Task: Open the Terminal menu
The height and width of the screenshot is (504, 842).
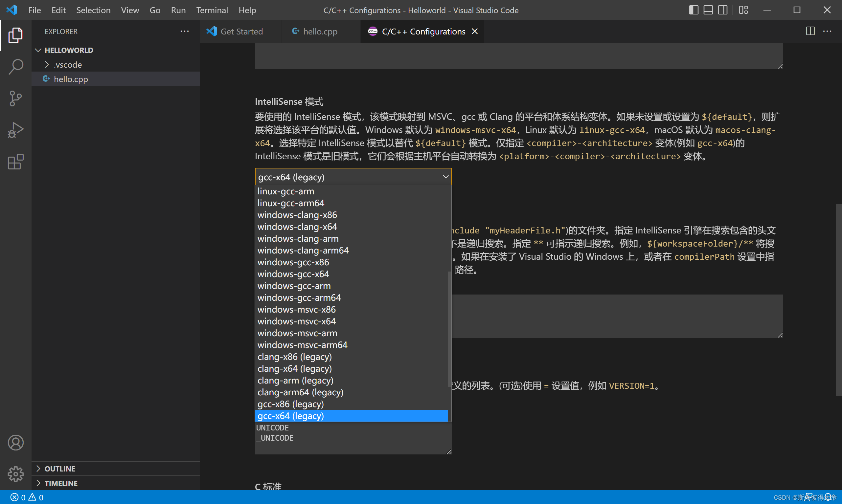Action: [x=212, y=10]
